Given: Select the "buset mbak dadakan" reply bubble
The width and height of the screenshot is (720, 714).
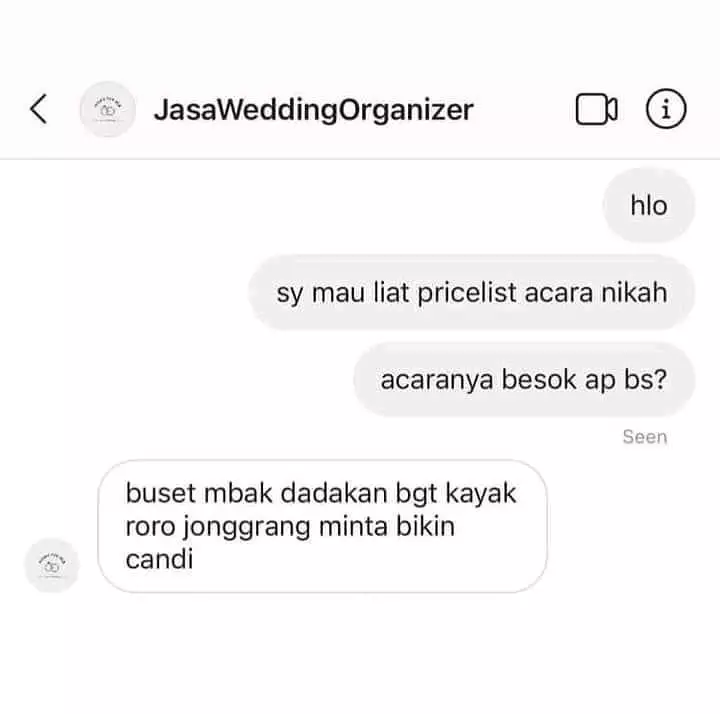Looking at the screenshot, I should pyautogui.click(x=322, y=526).
